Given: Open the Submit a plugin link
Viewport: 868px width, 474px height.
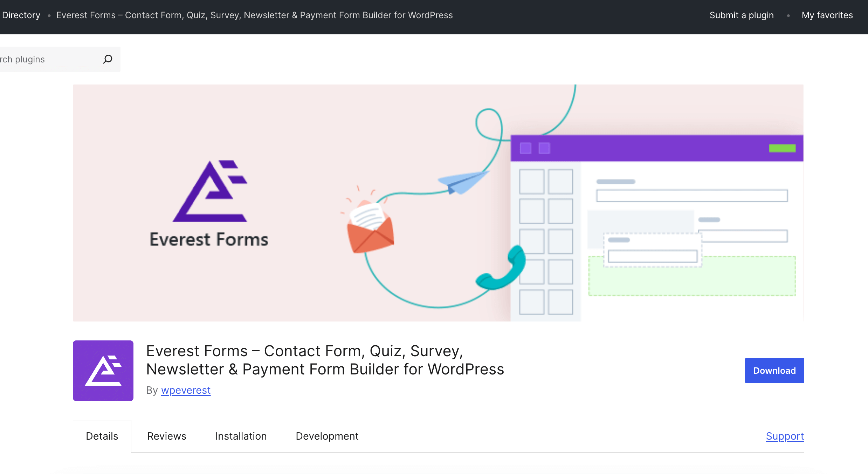Looking at the screenshot, I should (x=742, y=15).
